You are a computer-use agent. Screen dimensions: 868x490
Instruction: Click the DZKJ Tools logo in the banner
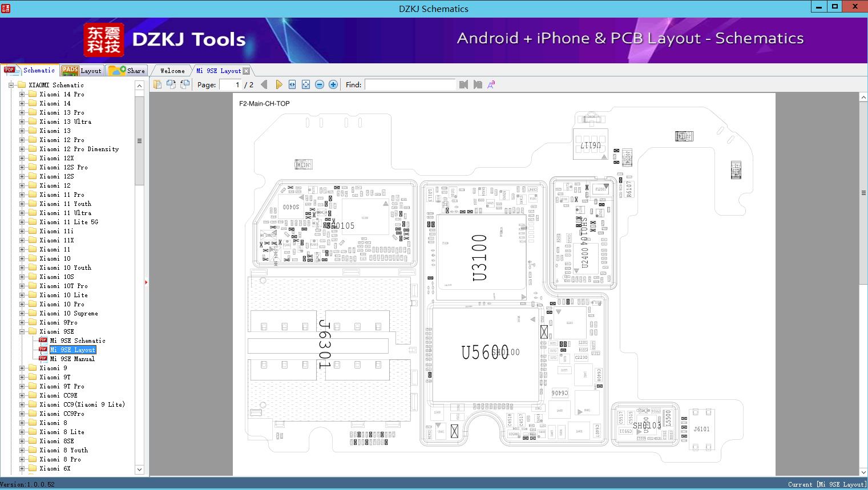tap(165, 39)
